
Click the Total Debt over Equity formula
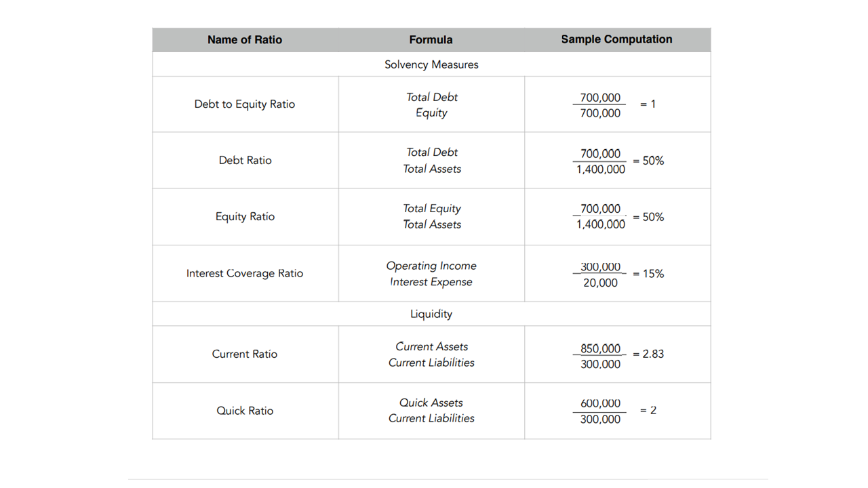pos(432,104)
